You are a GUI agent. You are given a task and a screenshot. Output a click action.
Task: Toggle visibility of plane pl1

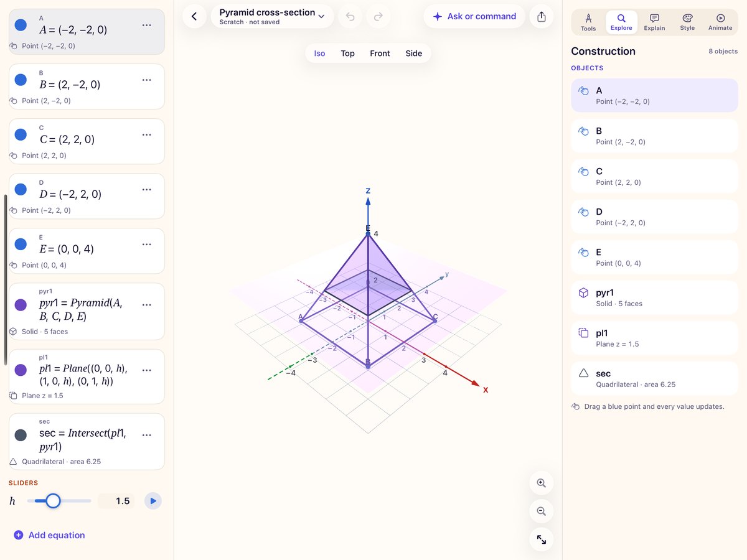point(21,370)
